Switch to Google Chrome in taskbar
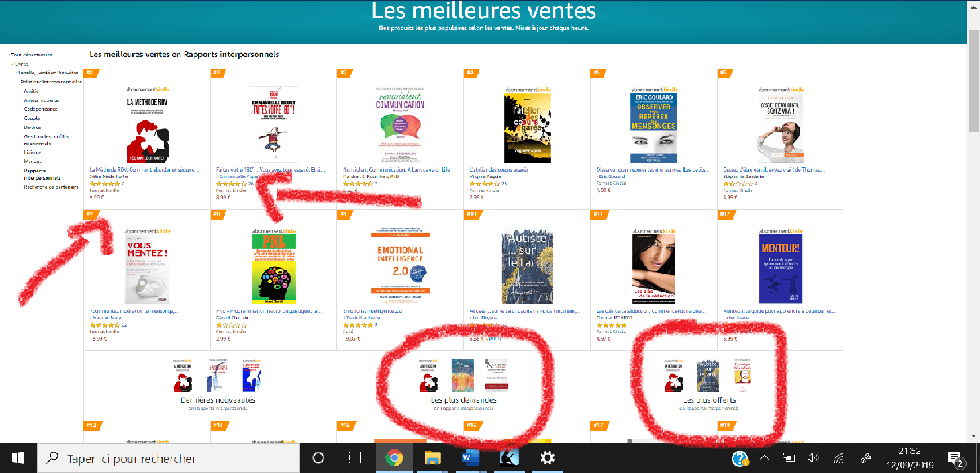The height and width of the screenshot is (473, 980). tap(394, 457)
